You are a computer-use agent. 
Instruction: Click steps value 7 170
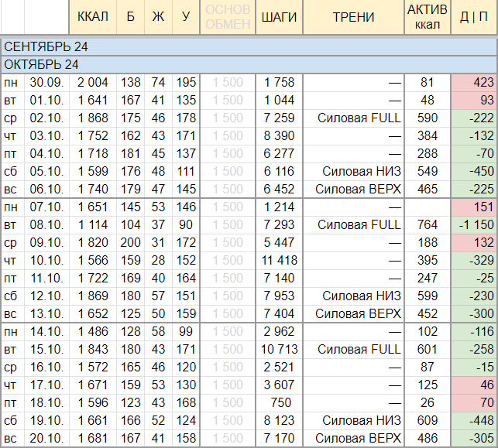(279, 439)
